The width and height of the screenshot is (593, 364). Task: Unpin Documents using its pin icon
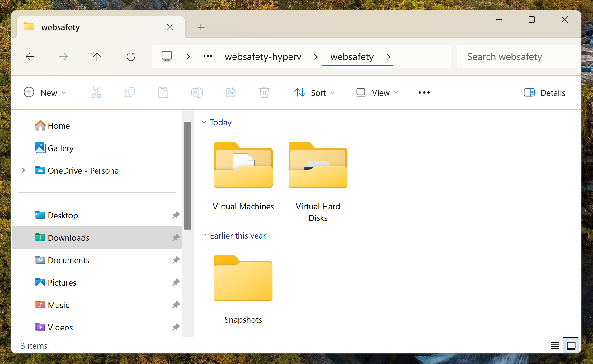pos(176,260)
